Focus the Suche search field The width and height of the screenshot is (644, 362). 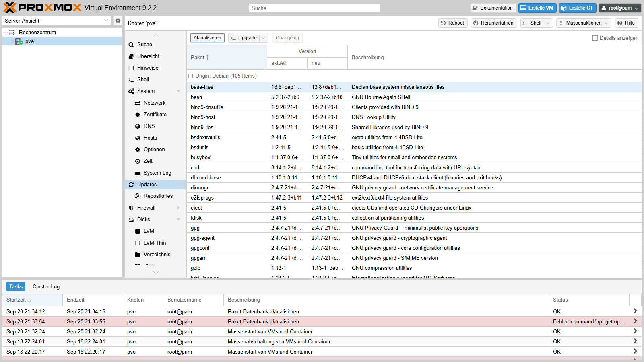coord(314,8)
